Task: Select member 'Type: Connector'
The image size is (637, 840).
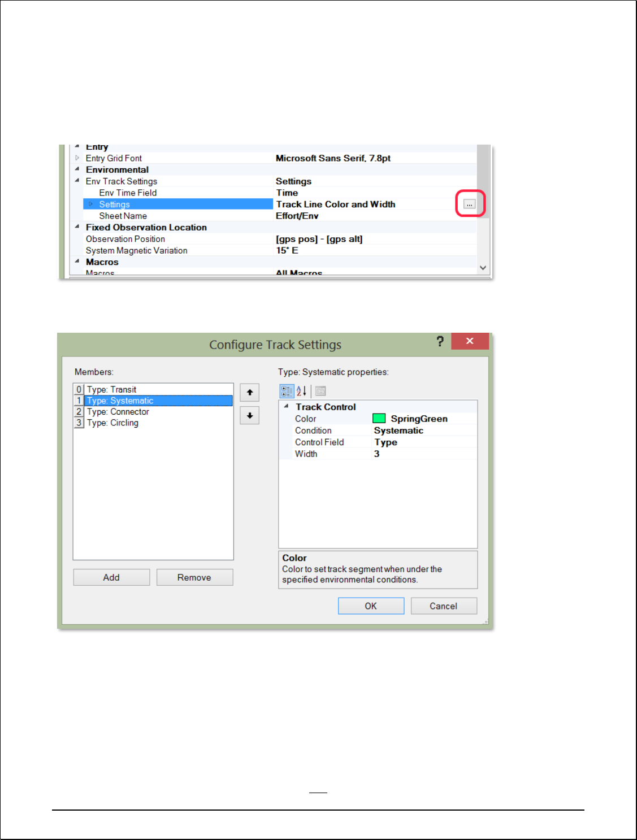Action: pos(153,412)
